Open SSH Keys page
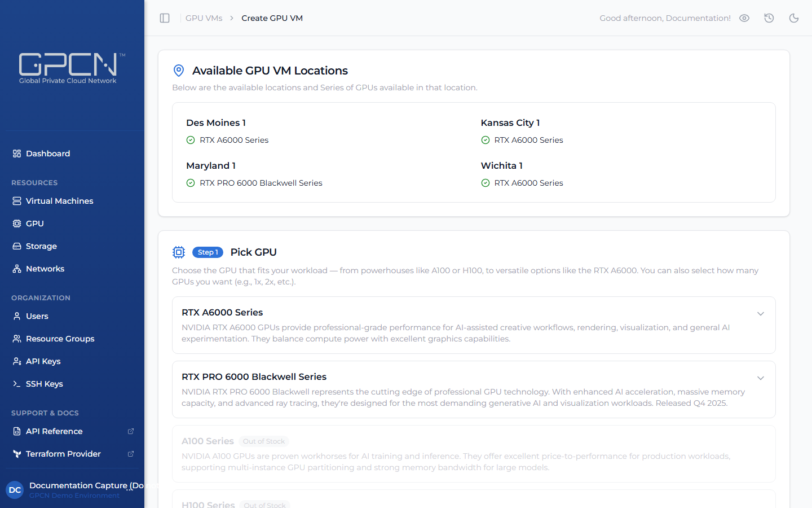 click(72, 384)
